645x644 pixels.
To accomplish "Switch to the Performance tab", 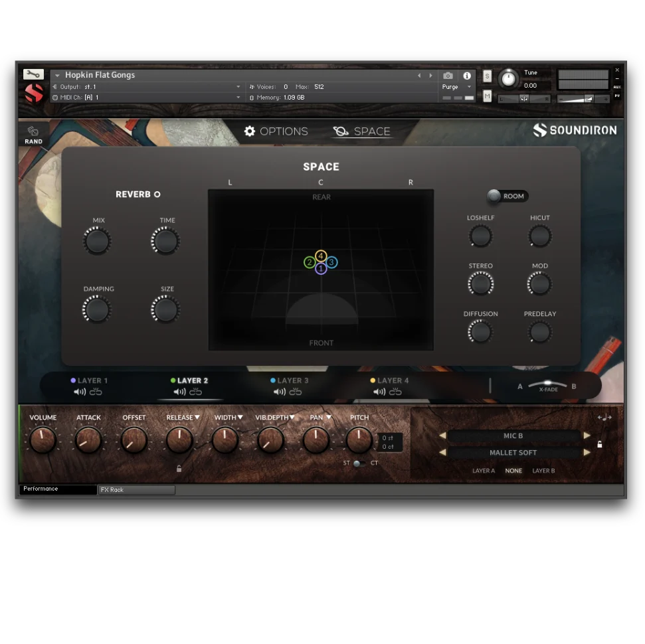I will click(x=58, y=489).
